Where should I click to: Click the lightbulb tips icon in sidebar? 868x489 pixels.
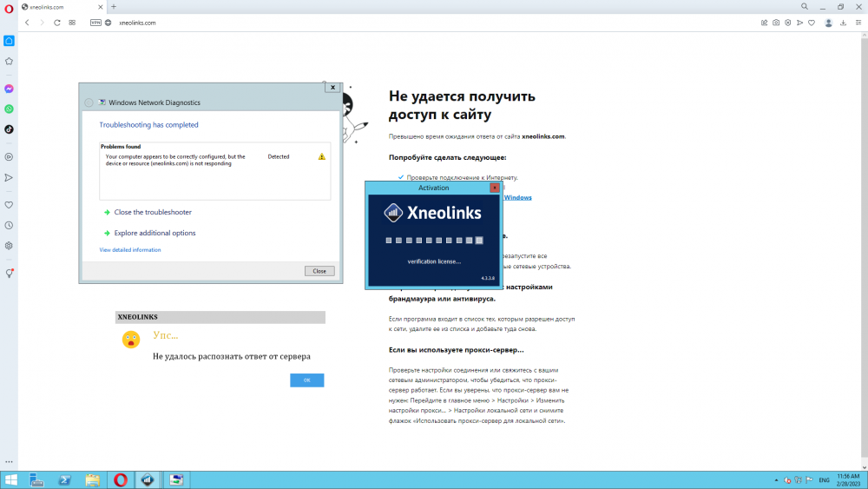tap(9, 273)
